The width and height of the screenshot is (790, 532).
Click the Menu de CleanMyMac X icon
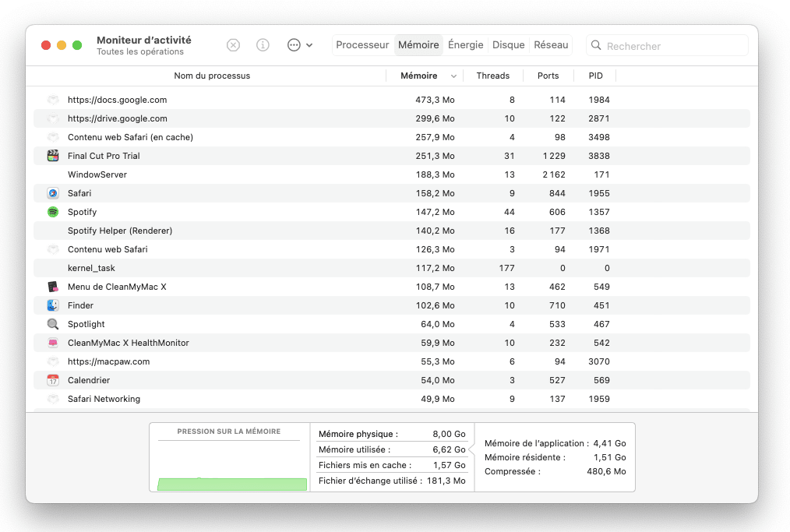click(53, 287)
